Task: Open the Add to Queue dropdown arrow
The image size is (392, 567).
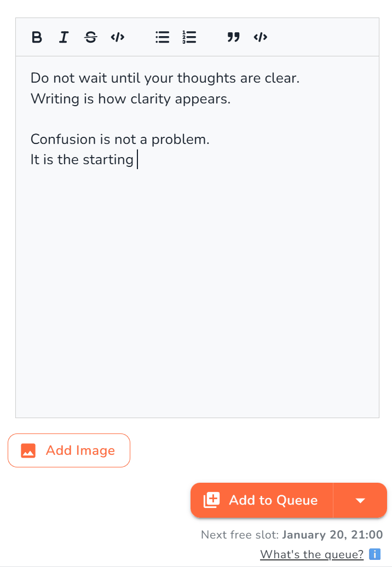Action: [360, 500]
